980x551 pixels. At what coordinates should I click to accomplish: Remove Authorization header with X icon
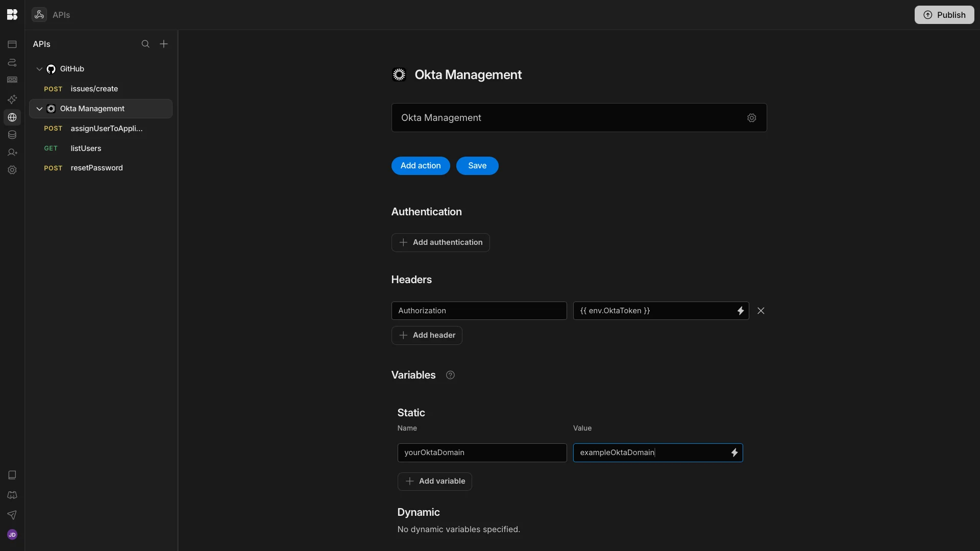pos(761,311)
